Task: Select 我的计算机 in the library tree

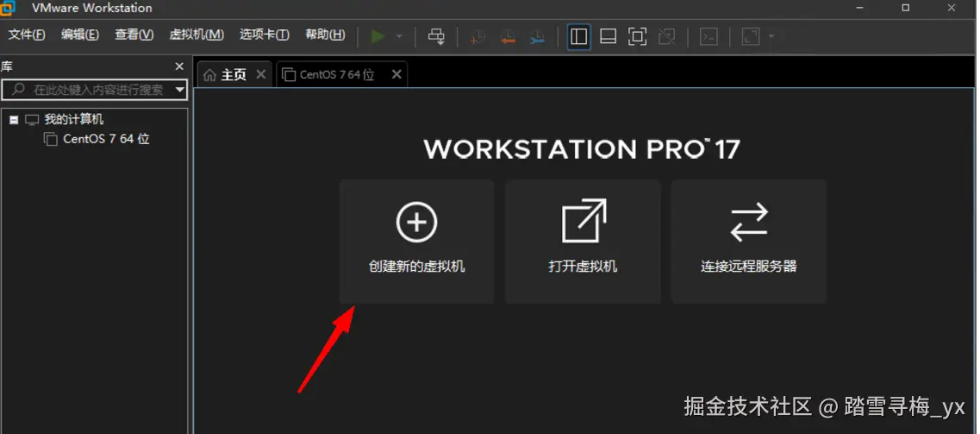Action: click(74, 119)
